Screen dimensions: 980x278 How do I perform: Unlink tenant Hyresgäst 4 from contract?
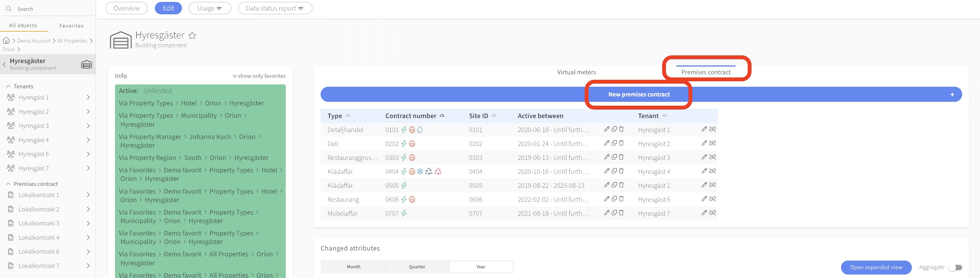click(x=712, y=171)
